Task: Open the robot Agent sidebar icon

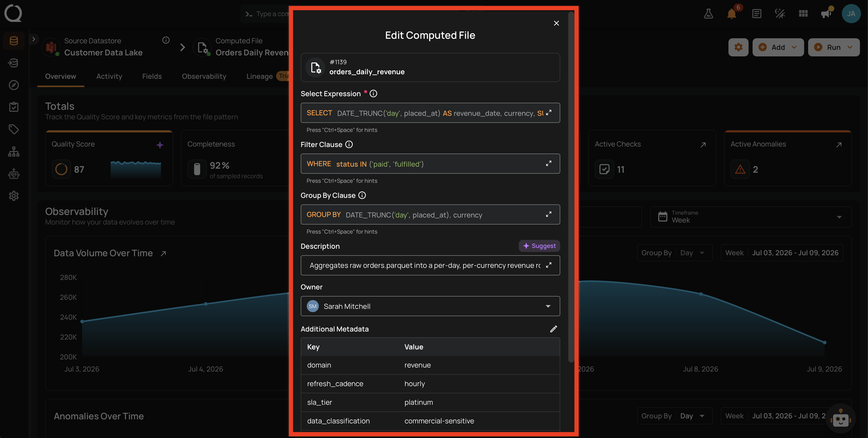Action: click(x=14, y=174)
